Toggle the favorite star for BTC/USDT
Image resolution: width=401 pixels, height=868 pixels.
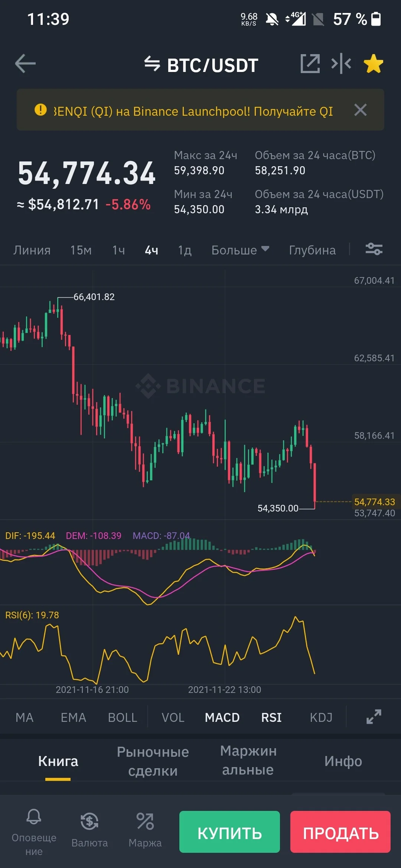(x=374, y=63)
